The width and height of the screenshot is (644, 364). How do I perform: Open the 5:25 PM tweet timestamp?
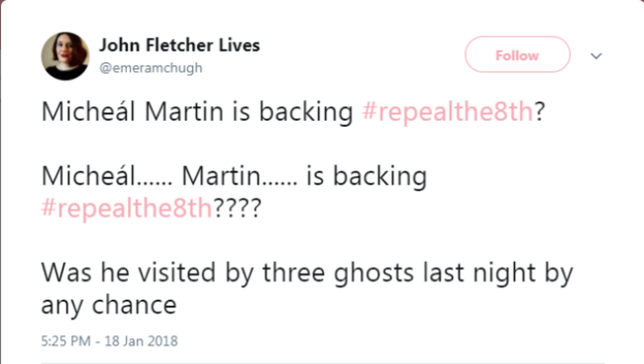[x=65, y=341]
